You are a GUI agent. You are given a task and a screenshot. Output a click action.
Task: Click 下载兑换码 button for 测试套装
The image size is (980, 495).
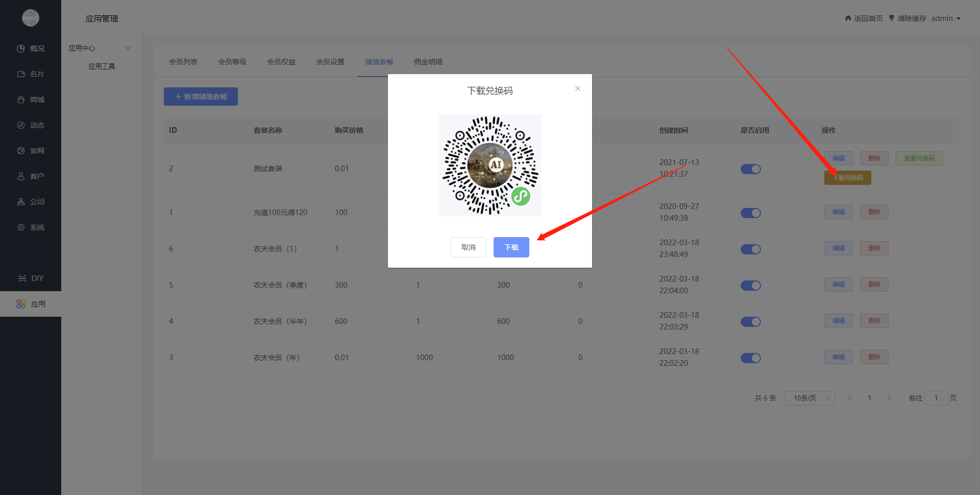[x=848, y=178]
